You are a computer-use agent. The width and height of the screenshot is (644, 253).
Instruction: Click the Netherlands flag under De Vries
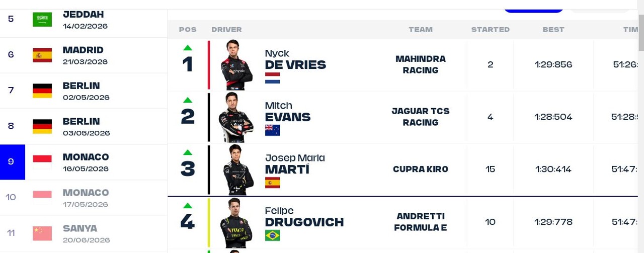pos(272,78)
